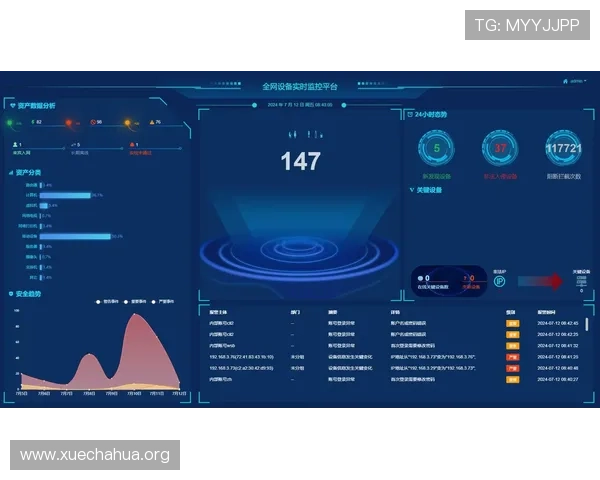Click the 新发现设备 gauge showing 5
The image size is (600, 480).
pyautogui.click(x=436, y=149)
